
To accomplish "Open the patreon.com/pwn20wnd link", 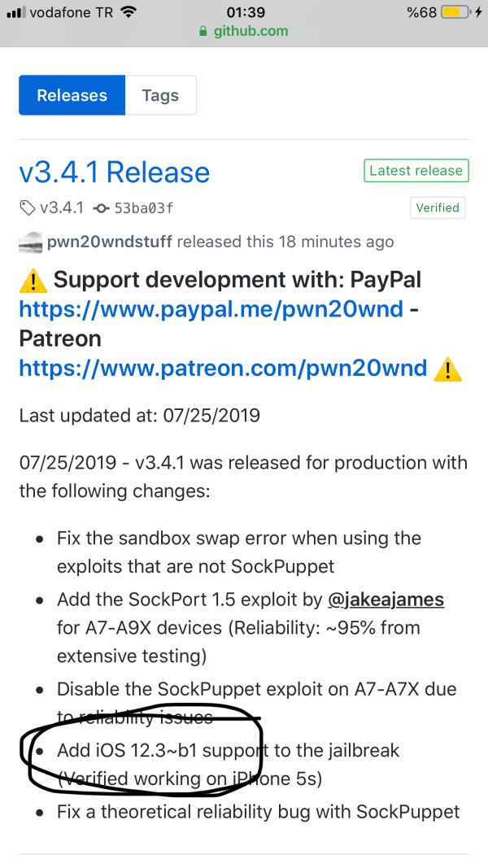I will pos(223,368).
